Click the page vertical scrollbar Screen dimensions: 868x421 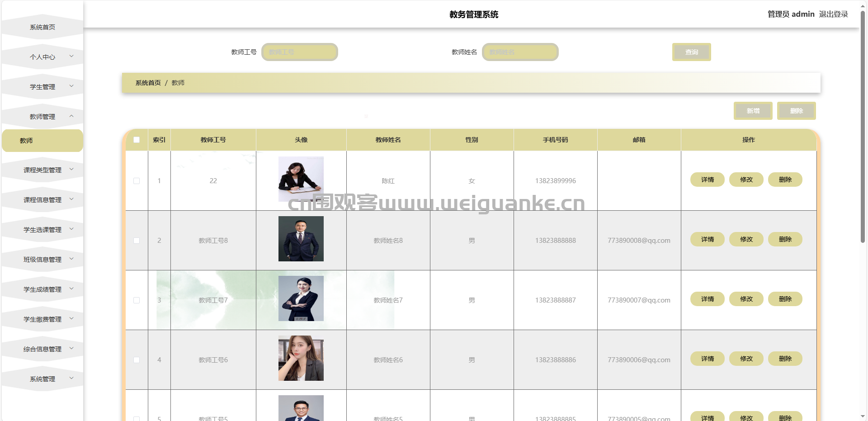(x=863, y=127)
